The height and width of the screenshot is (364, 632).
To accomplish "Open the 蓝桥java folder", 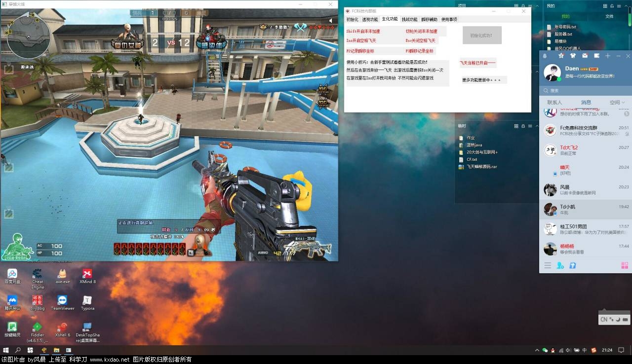I will click(x=470, y=145).
